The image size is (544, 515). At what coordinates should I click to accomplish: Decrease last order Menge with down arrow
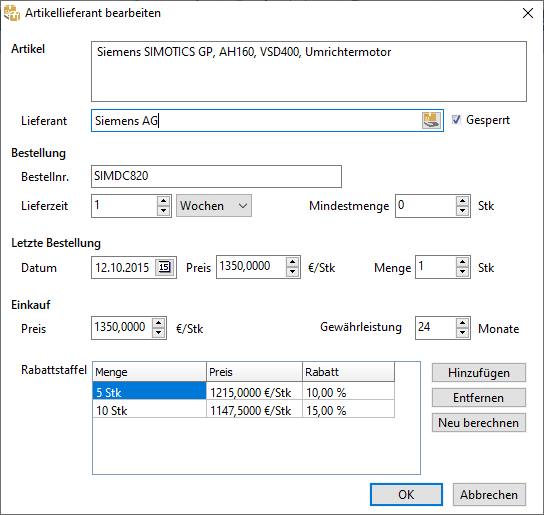(462, 272)
